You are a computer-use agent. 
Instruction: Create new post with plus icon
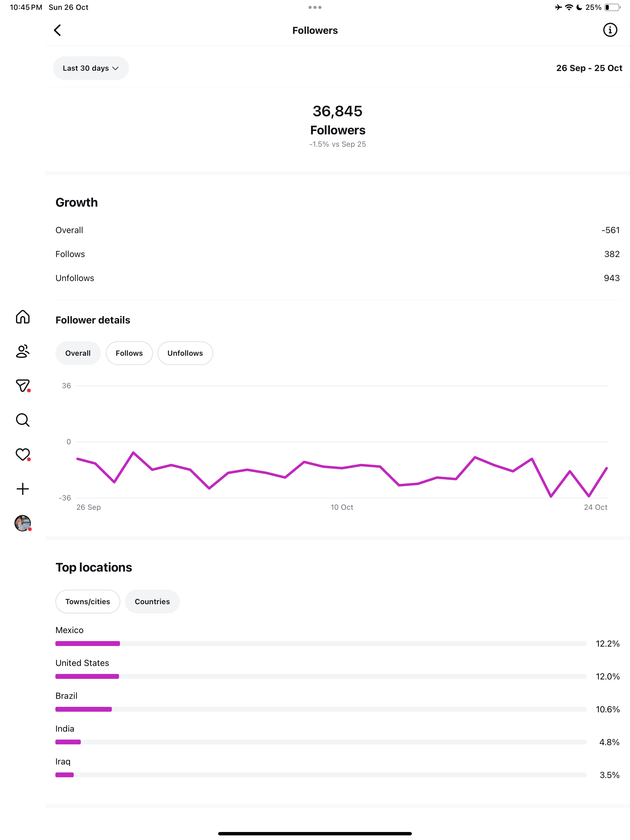pyautogui.click(x=23, y=489)
